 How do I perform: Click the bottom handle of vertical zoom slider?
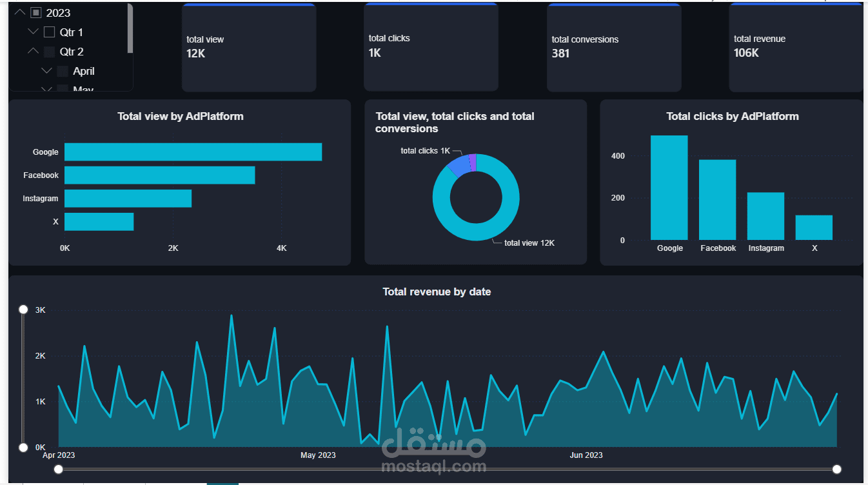click(23, 448)
